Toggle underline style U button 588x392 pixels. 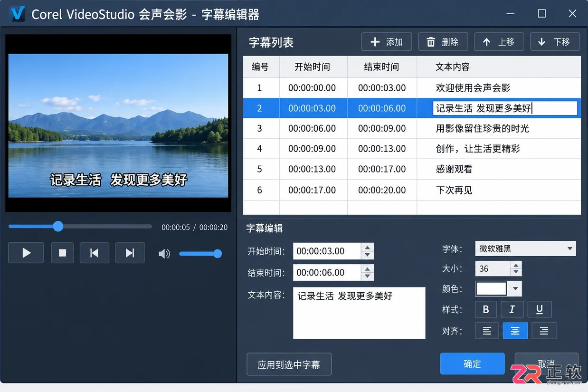[x=540, y=309]
